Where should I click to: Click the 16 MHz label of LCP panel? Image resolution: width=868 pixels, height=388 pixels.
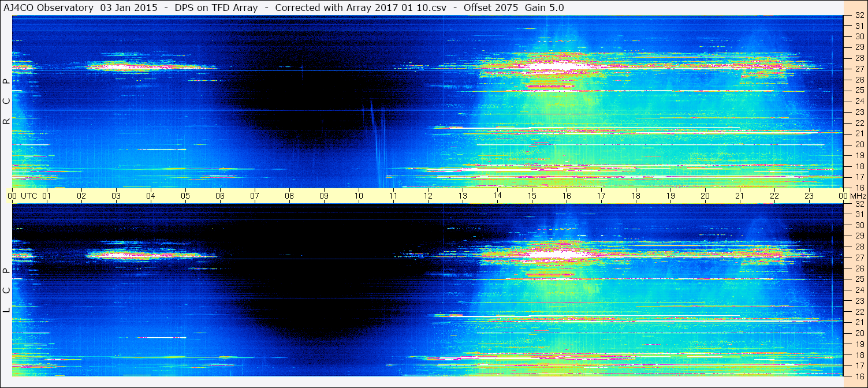coord(859,376)
